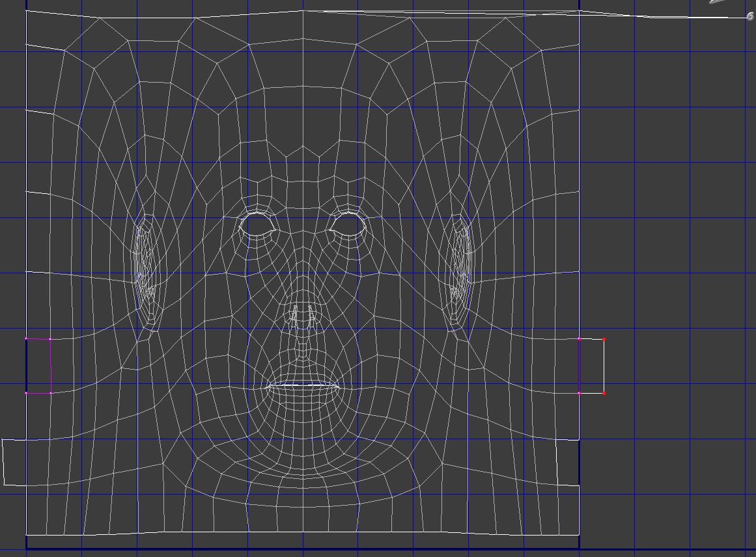Select the bottom-right red vertex of right polygon
The width and height of the screenshot is (756, 557).
click(x=604, y=393)
